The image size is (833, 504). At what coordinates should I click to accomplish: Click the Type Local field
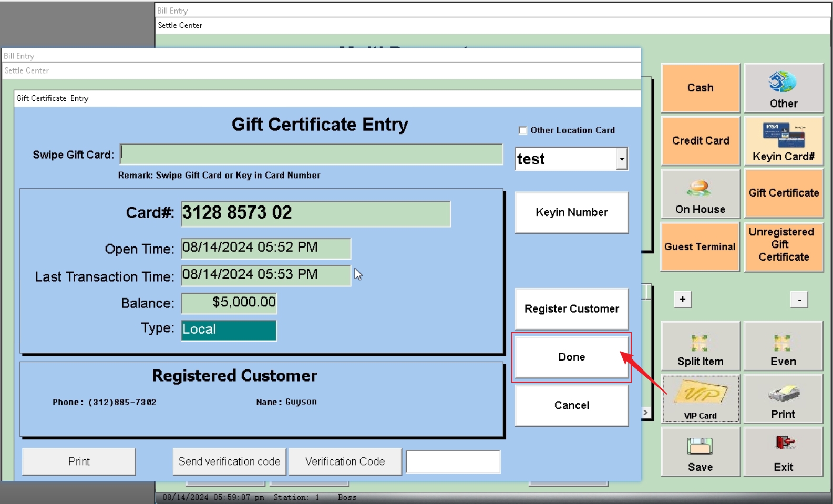(229, 330)
